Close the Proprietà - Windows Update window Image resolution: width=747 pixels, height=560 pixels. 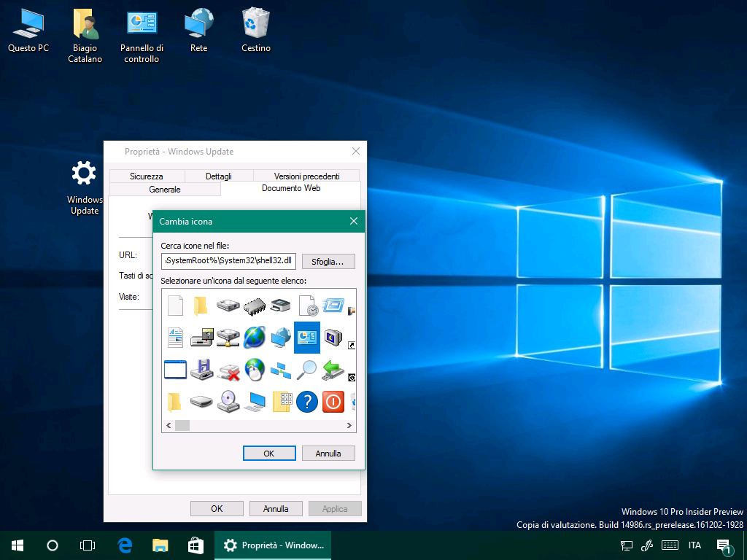coord(356,151)
